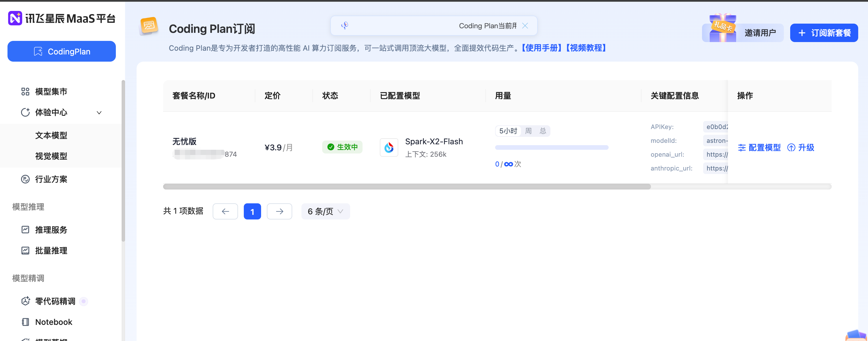This screenshot has width=868, height=341.
Task: Click the 生效中 status badge
Action: (342, 147)
